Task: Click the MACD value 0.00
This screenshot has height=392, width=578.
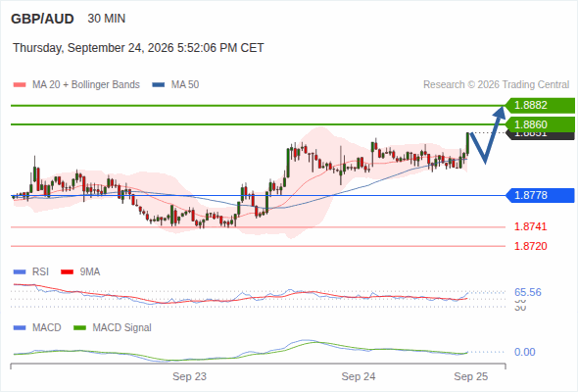Action: click(524, 352)
